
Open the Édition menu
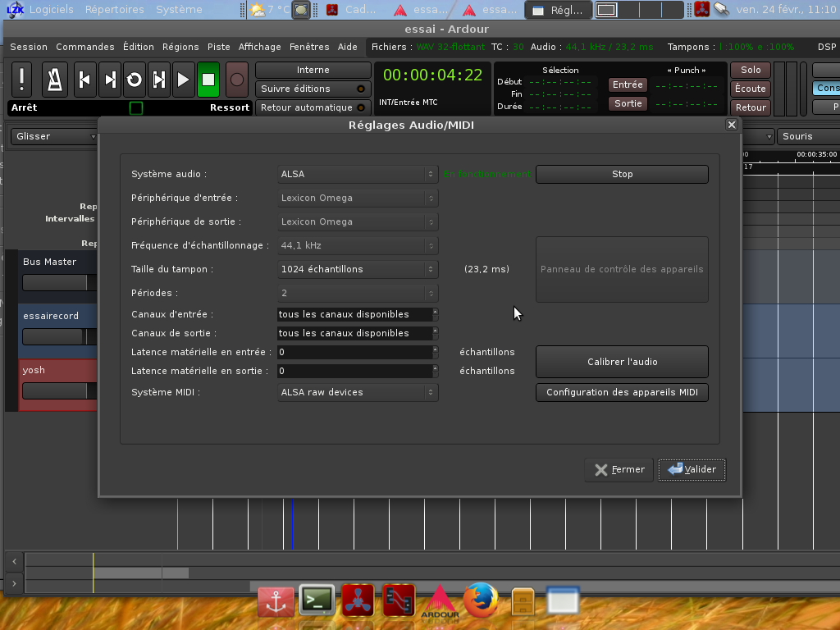(x=138, y=47)
